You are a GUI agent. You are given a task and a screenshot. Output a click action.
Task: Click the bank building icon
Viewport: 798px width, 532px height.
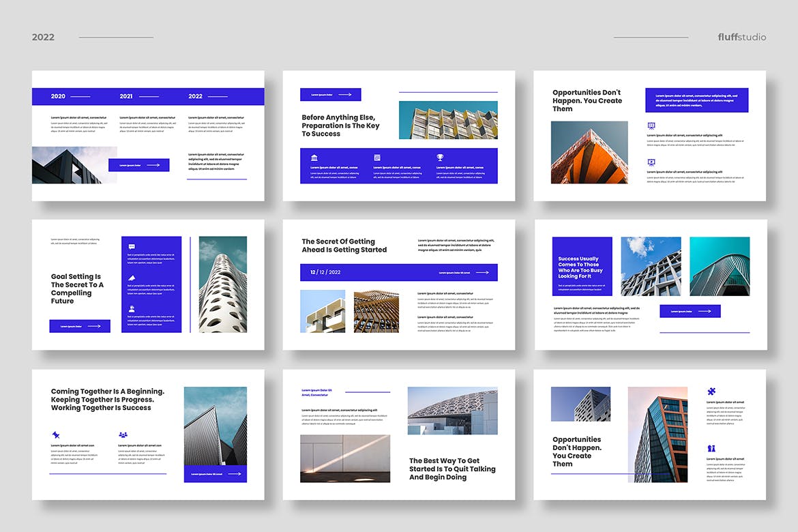point(314,158)
